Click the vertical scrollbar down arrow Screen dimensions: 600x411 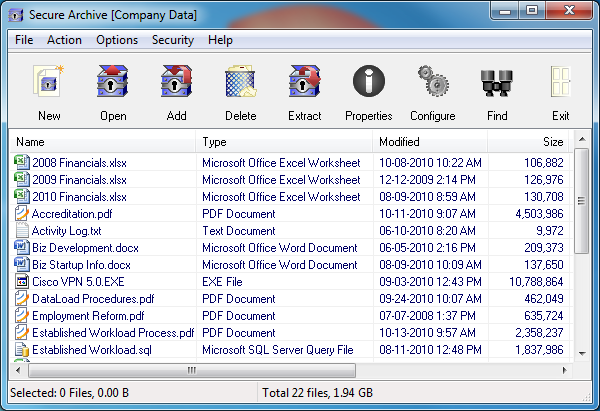click(582, 353)
